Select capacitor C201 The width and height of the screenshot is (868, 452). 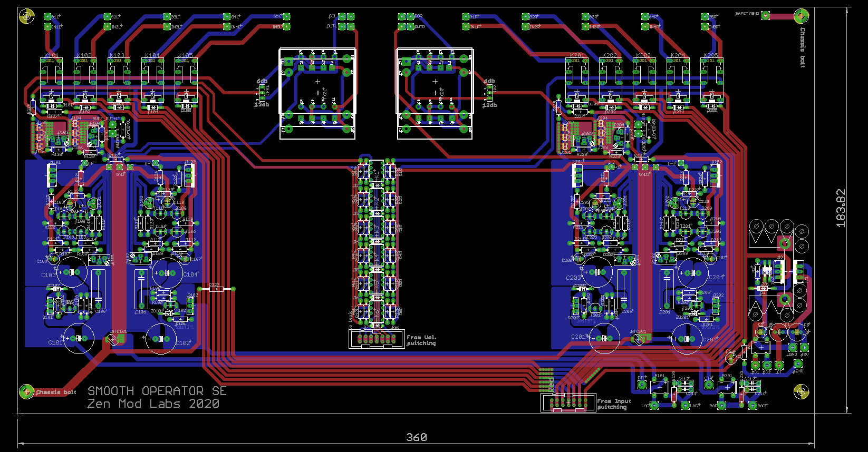point(604,338)
